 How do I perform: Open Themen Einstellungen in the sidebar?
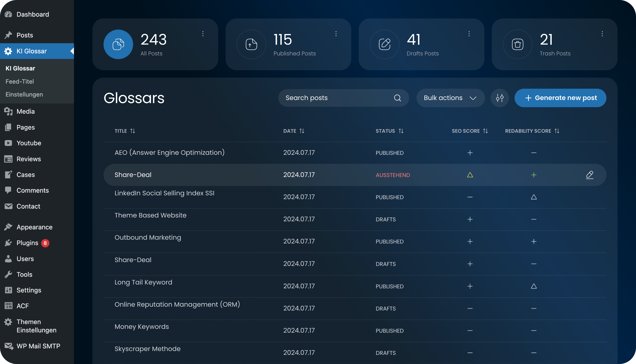[36, 326]
